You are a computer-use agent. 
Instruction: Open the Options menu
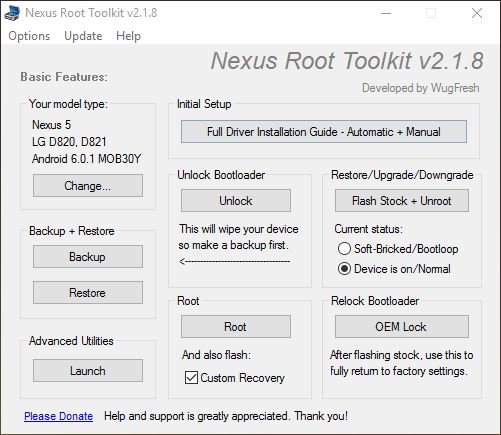[29, 36]
